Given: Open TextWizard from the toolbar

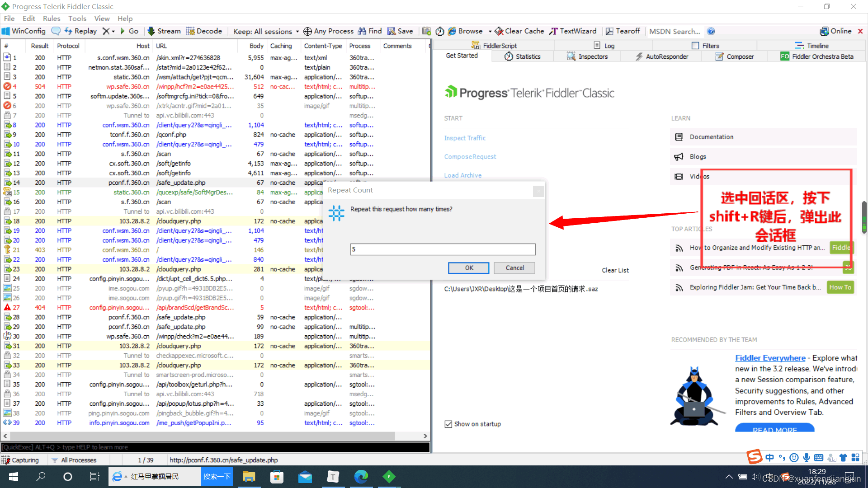Looking at the screenshot, I should click(x=573, y=31).
